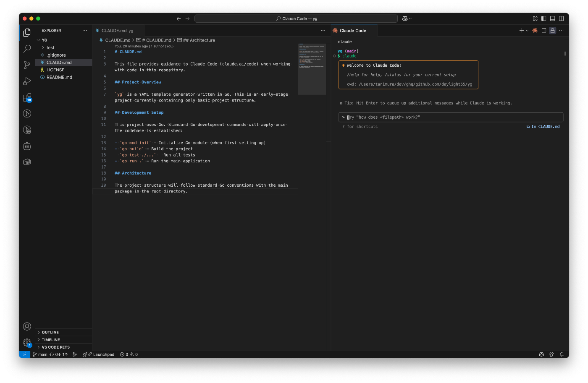This screenshot has height=383, width=588.
Task: Open LICENSE in the explorer
Action: [64, 70]
